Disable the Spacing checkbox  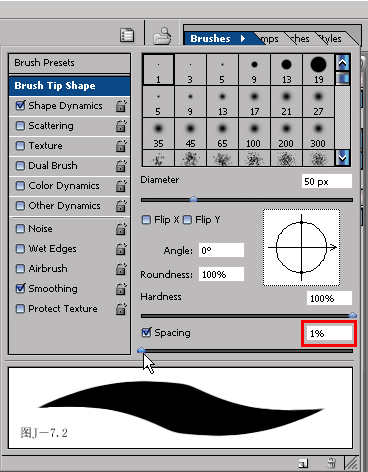tap(146, 332)
